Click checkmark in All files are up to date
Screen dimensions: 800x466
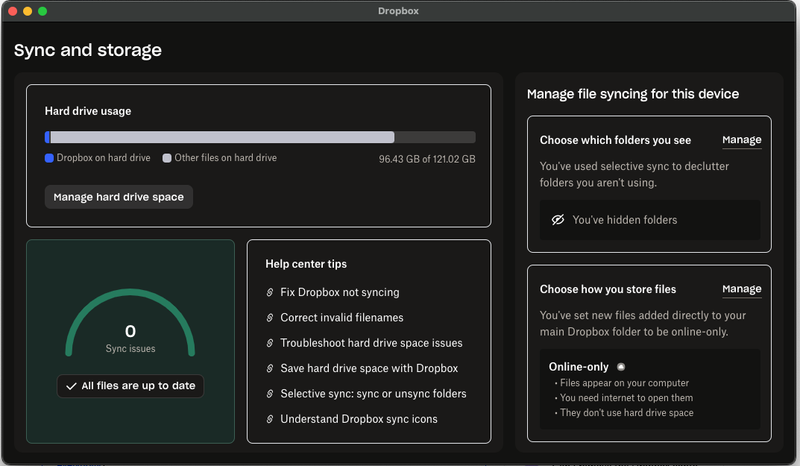click(71, 386)
